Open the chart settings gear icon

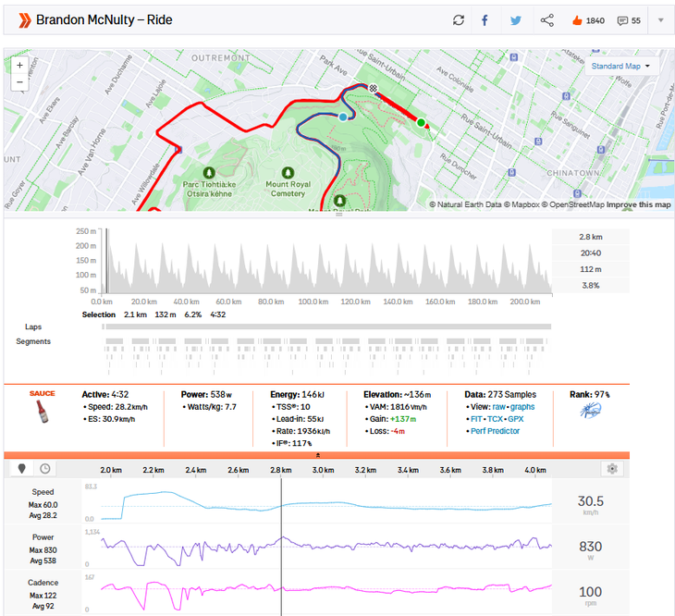click(x=611, y=469)
